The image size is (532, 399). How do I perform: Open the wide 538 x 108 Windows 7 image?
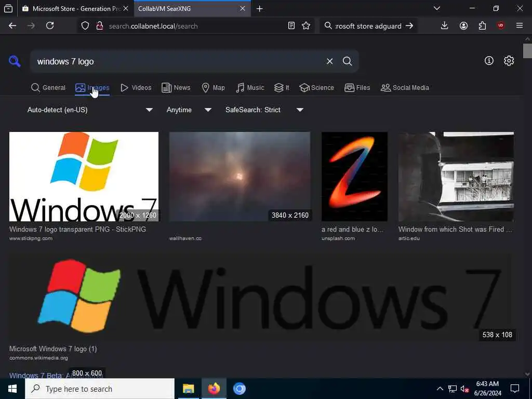[260, 297]
